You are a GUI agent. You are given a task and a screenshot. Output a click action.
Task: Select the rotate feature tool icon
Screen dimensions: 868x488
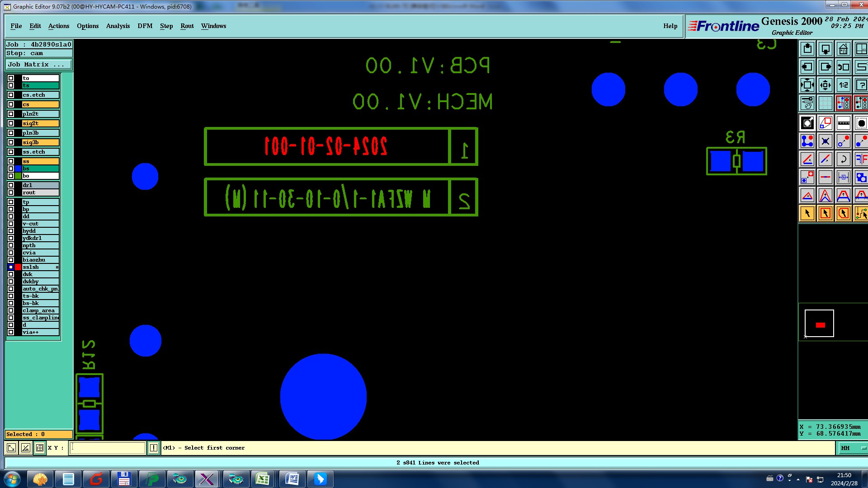coord(843,159)
